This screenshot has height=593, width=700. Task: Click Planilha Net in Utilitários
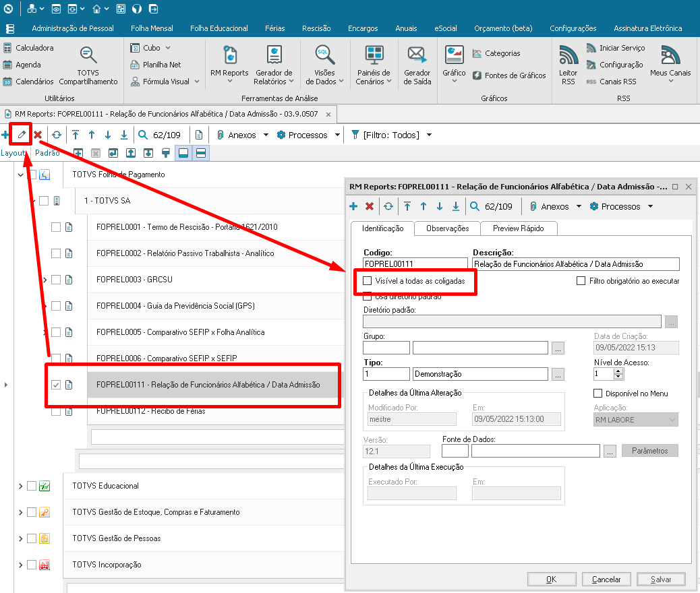pos(156,65)
